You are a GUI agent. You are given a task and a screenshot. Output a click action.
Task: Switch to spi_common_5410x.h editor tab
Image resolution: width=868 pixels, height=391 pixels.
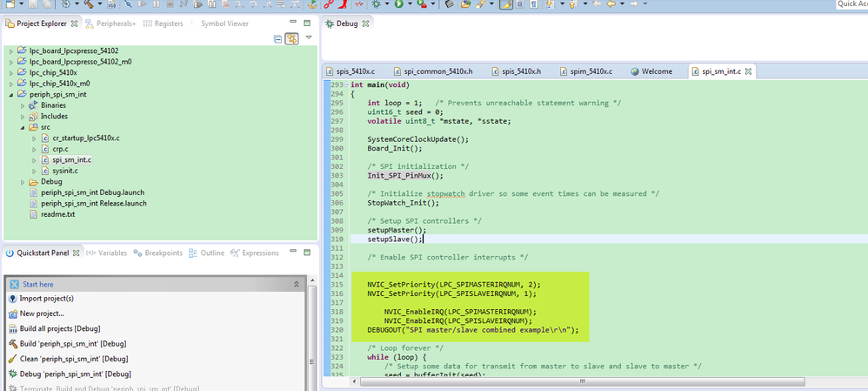pos(433,71)
